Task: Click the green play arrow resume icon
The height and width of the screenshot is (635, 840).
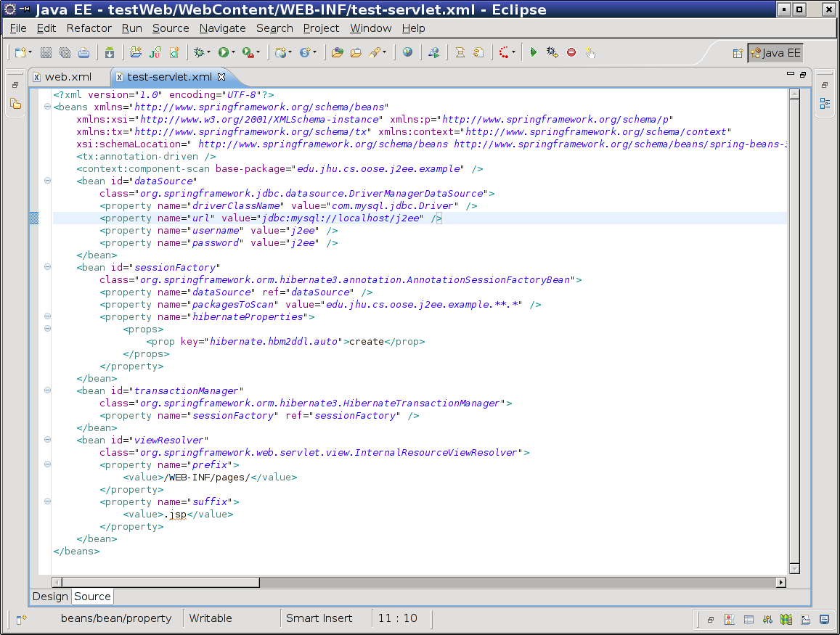Action: tap(533, 52)
